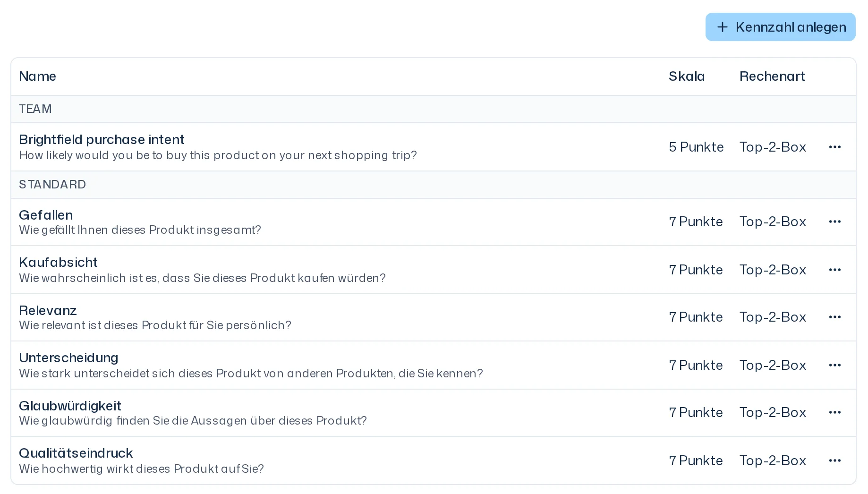Image resolution: width=868 pixels, height=494 pixels.
Task: Click 7 Punkte in the Gefallen row
Action: tap(696, 221)
